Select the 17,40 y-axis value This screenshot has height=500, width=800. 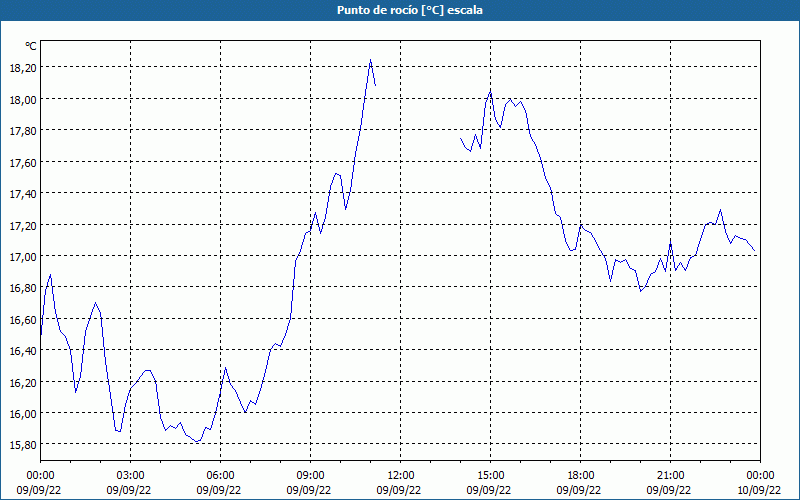(x=23, y=193)
